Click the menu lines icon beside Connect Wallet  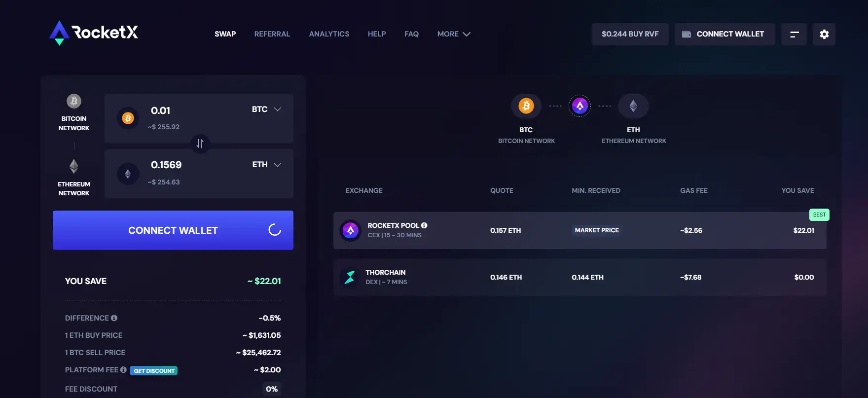coord(794,34)
